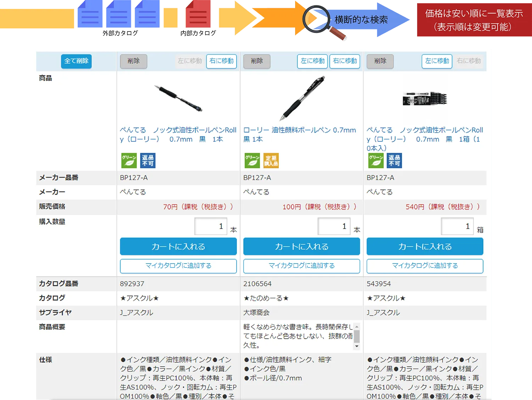532x400 pixels.
Task: Click the green badge icon on the 540円 product
Action: pos(376,160)
